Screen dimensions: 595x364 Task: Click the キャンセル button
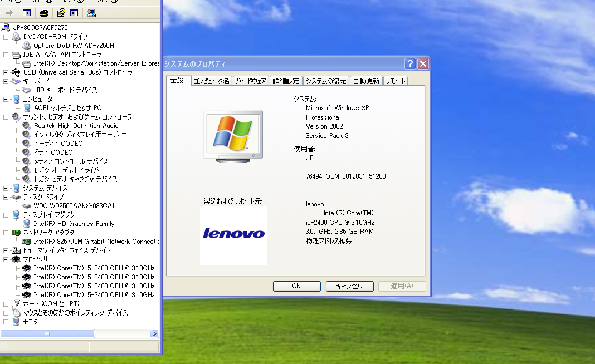coord(349,286)
